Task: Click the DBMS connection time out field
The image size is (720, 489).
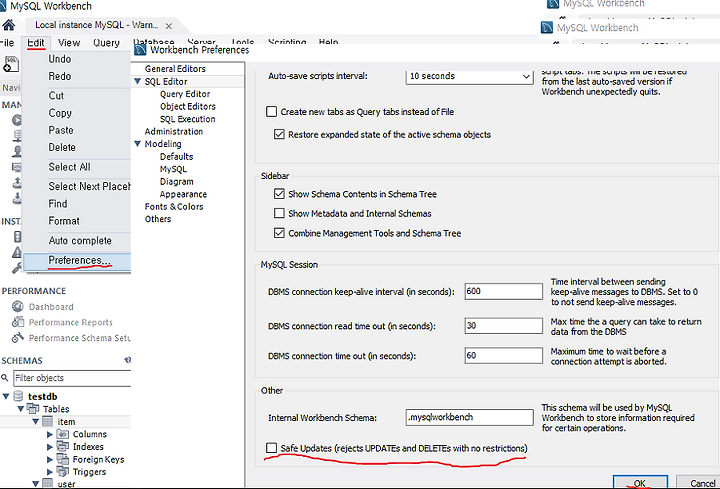Action: pos(503,355)
